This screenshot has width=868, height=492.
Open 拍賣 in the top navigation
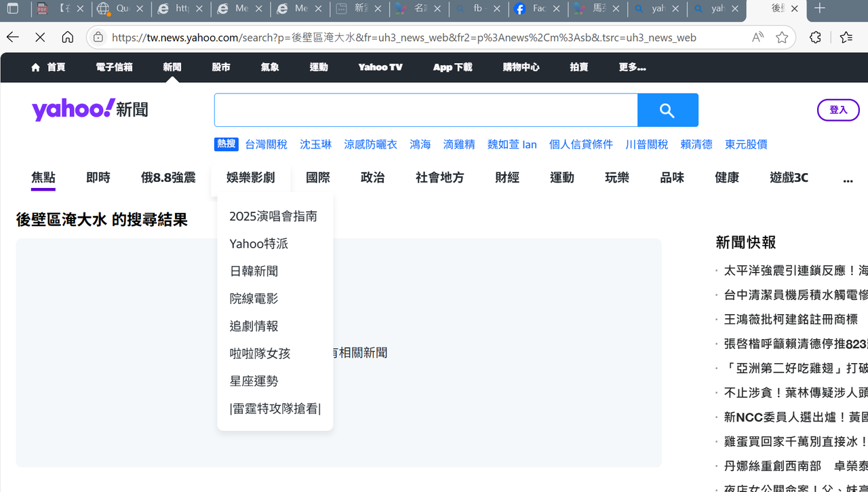(579, 67)
